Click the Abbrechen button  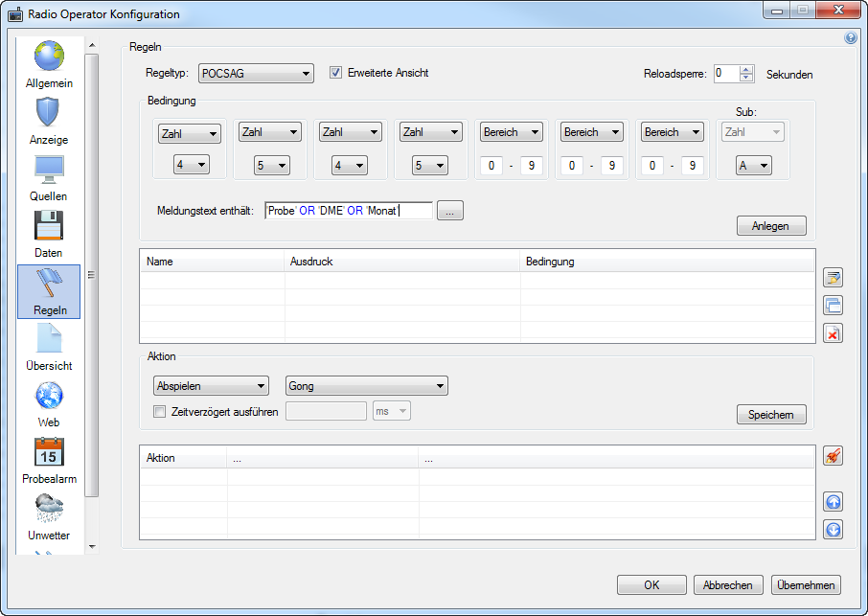coord(728,585)
